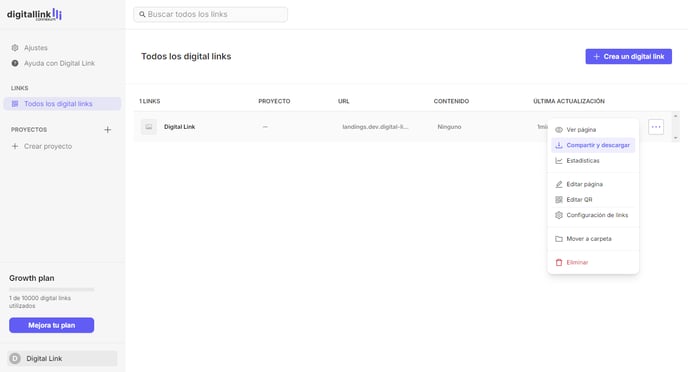
Task: Click the Digital Link row thumbnail
Action: point(149,127)
